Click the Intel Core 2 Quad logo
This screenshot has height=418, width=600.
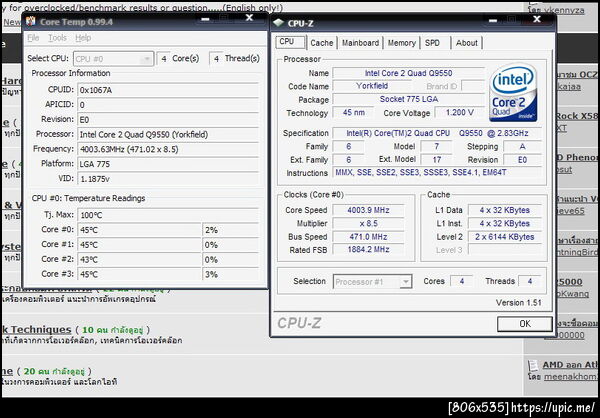[514, 93]
